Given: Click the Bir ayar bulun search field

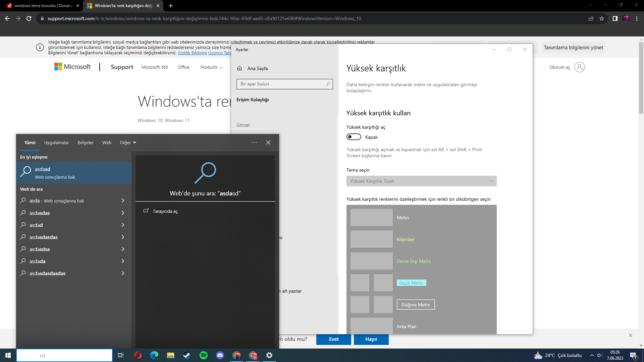Looking at the screenshot, I should (x=282, y=84).
